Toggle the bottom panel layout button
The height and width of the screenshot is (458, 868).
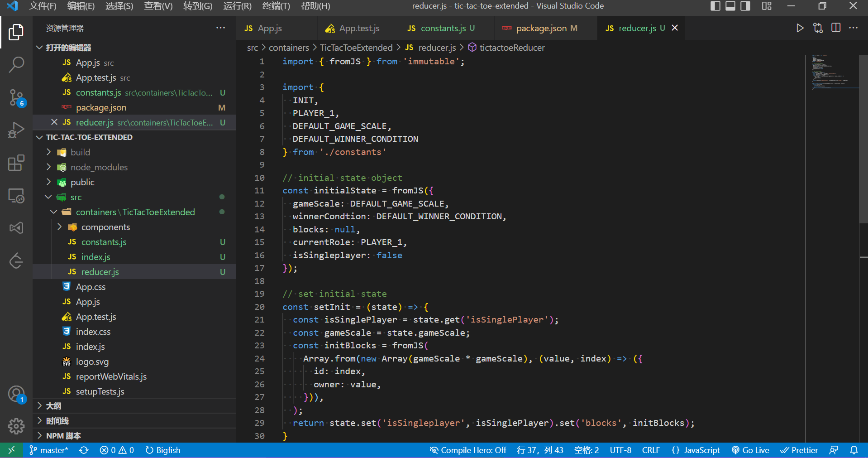[x=730, y=6]
